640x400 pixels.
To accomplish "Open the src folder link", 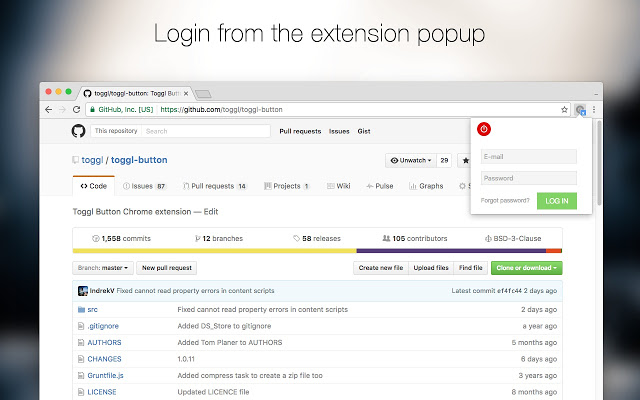I will (x=93, y=309).
